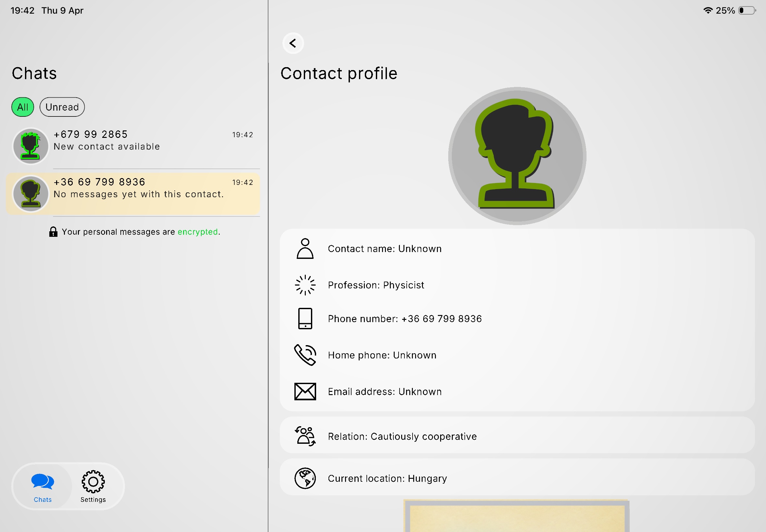766x532 pixels.
Task: Click the lock icon in the encryption notice
Action: (x=54, y=231)
